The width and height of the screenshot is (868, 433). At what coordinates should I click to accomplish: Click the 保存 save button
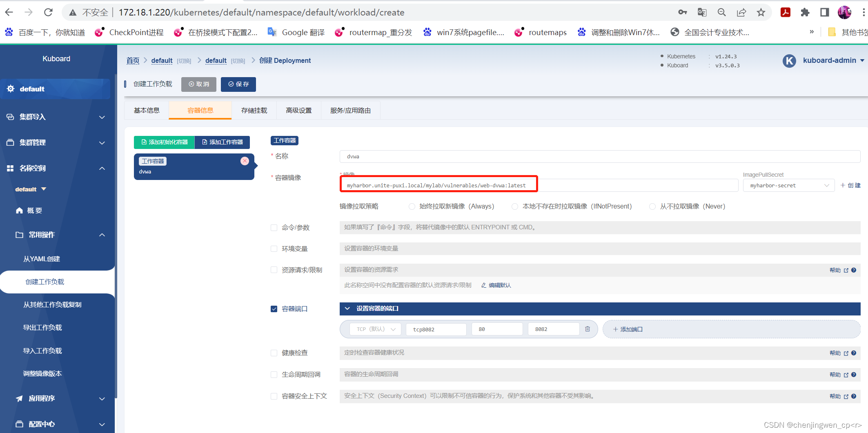coord(238,84)
